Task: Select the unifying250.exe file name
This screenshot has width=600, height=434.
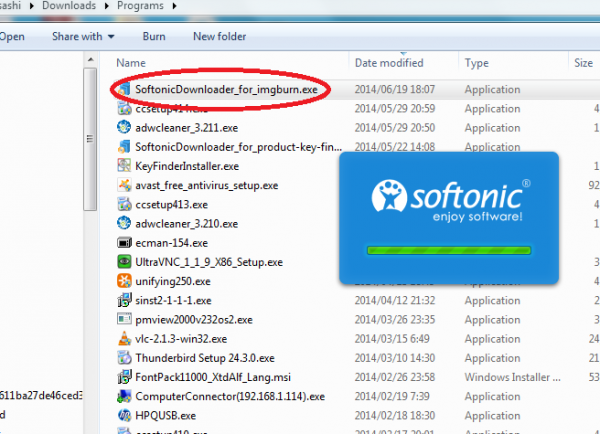Action: pos(168,281)
